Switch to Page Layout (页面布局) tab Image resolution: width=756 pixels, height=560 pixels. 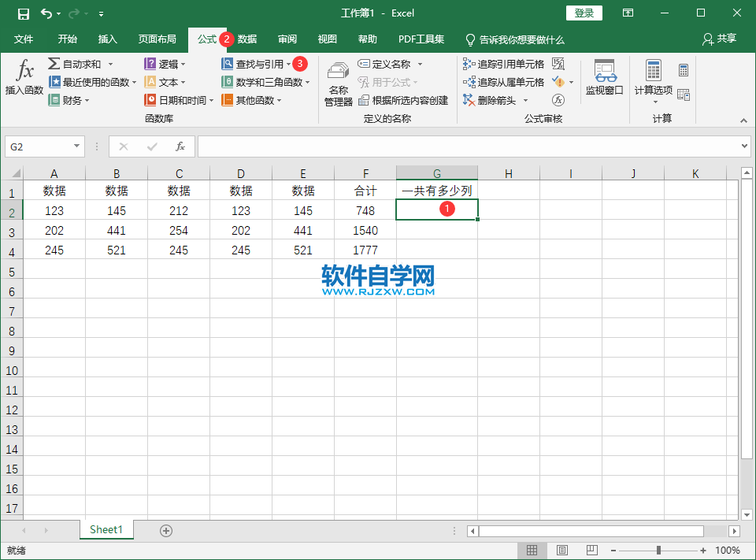157,39
